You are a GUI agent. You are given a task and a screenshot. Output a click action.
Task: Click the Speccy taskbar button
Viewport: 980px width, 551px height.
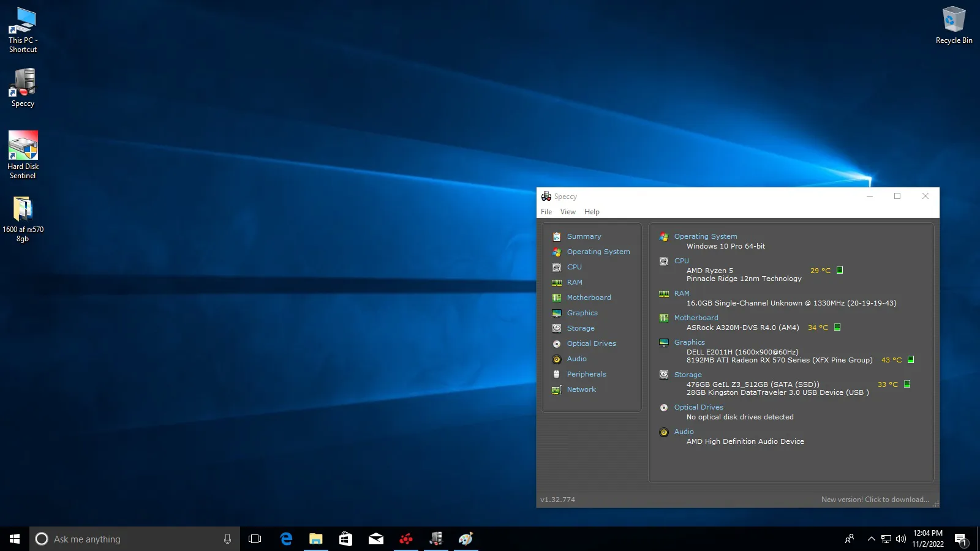point(436,539)
